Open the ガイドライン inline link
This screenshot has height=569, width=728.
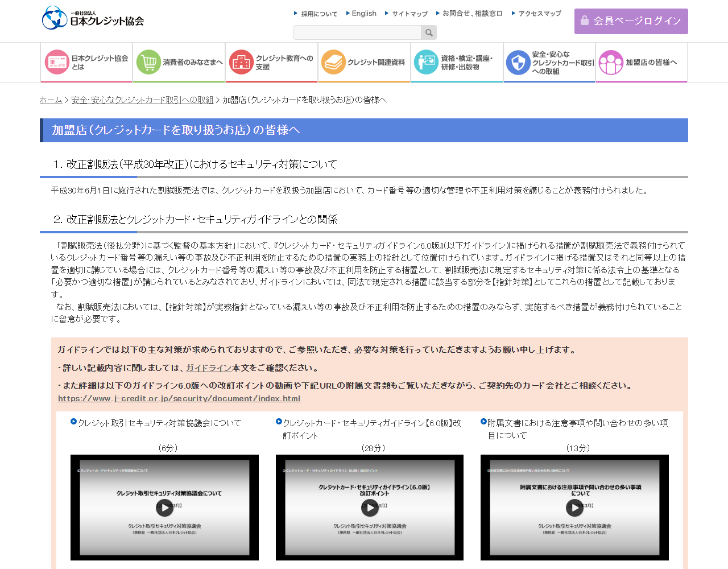point(209,368)
